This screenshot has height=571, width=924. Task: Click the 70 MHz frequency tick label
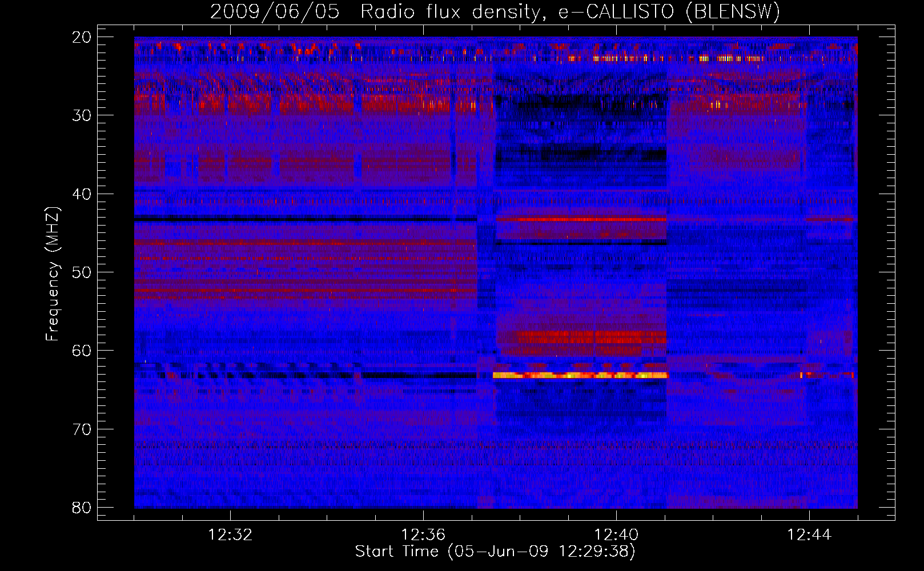82,429
